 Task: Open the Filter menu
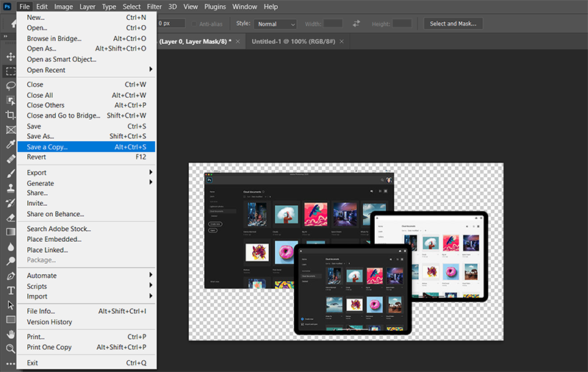[154, 7]
